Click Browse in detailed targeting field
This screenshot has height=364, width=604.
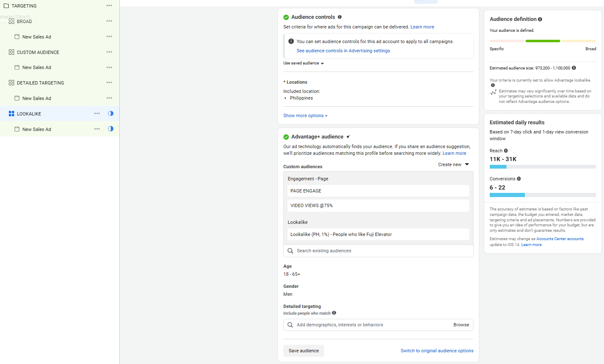[461, 325]
